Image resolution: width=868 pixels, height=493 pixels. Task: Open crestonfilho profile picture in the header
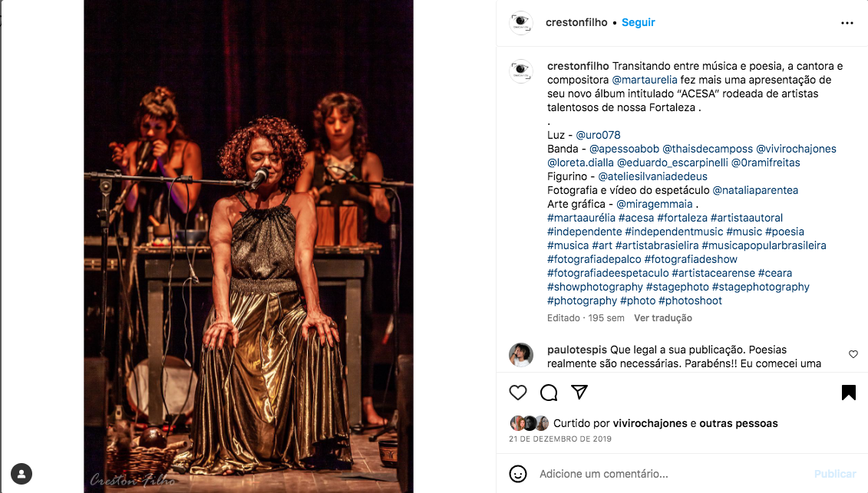521,23
